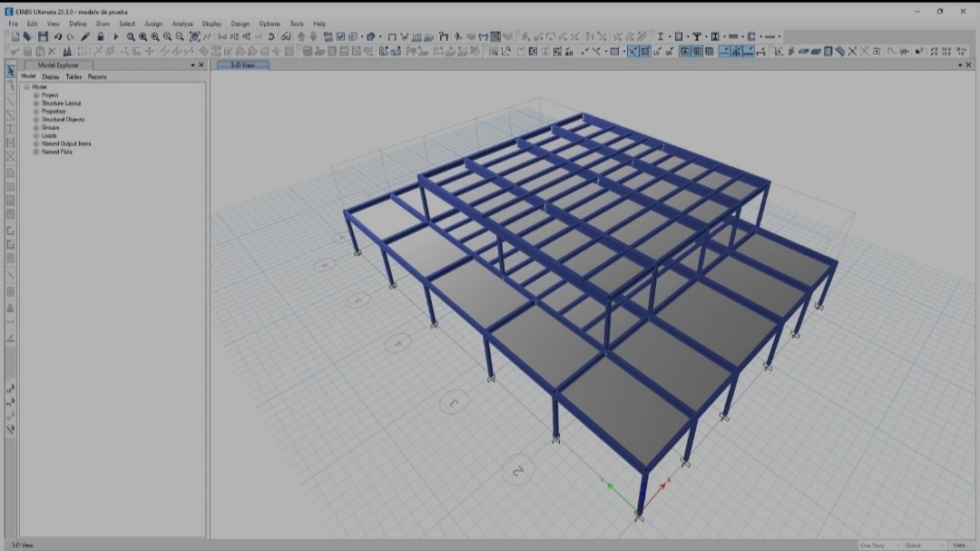This screenshot has width=980, height=551.
Task: Select the Draw Beam/Column line tool
Action: point(11,102)
